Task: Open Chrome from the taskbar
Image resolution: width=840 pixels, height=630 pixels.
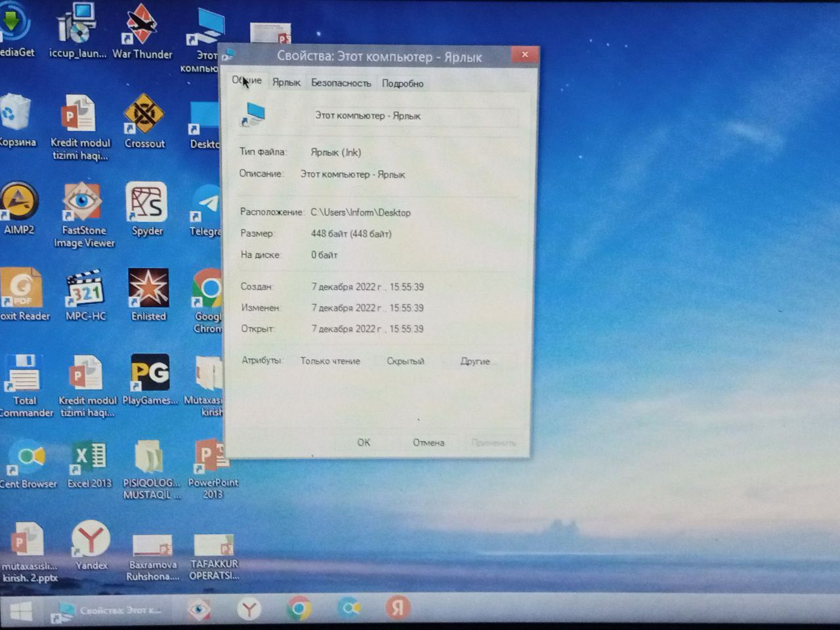Action: (x=299, y=609)
